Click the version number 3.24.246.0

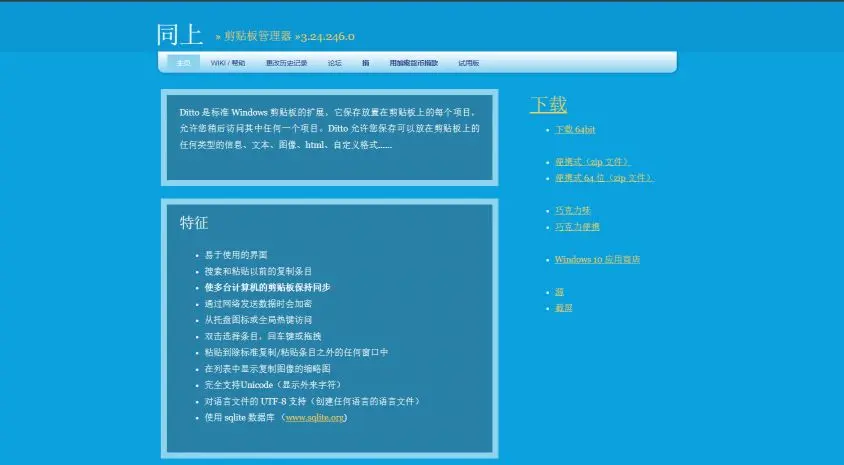point(327,37)
